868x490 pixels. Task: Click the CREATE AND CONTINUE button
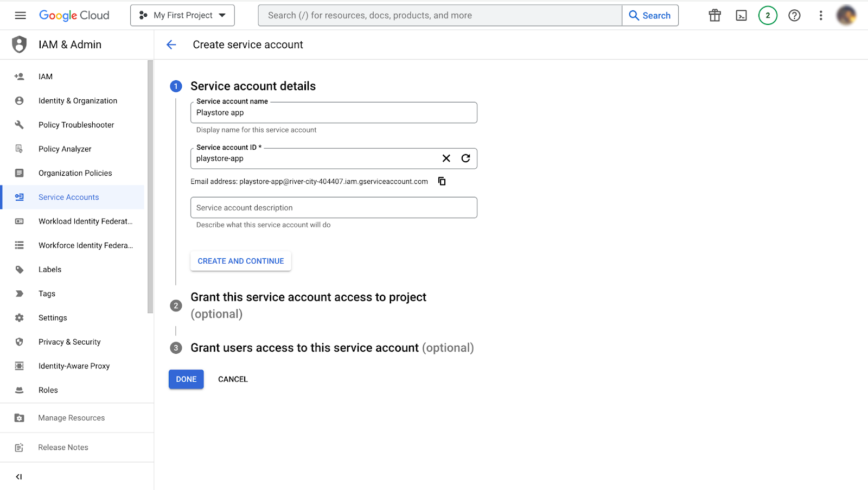(240, 261)
